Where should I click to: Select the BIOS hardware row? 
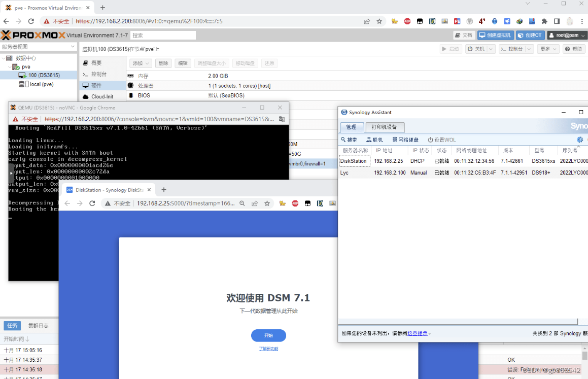pos(357,95)
